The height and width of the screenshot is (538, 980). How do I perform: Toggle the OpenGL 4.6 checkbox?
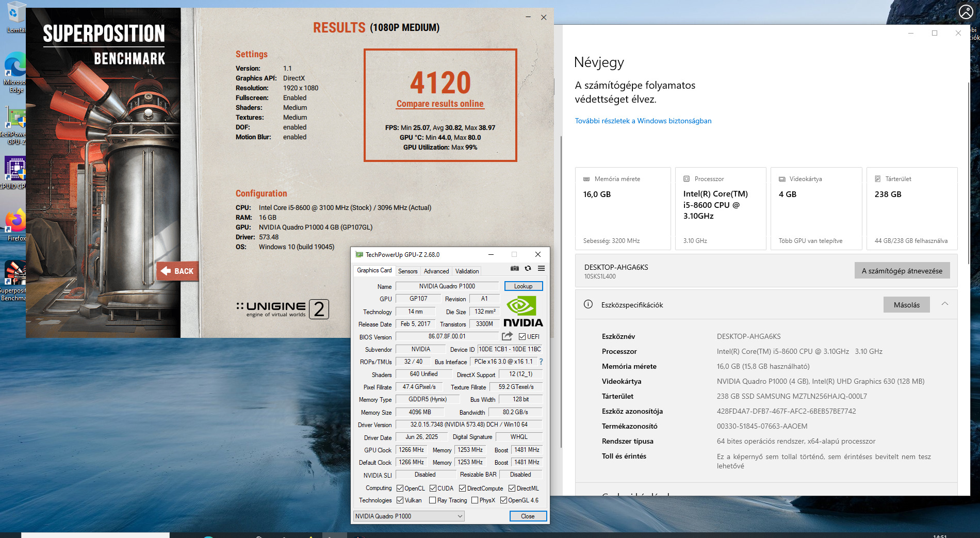pos(503,500)
